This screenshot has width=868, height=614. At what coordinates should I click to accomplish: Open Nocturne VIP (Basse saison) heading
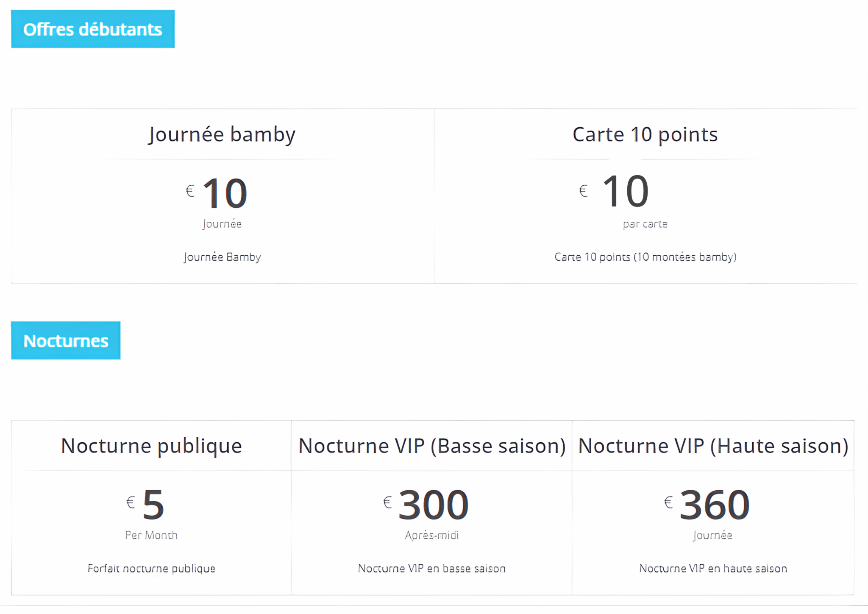(432, 446)
